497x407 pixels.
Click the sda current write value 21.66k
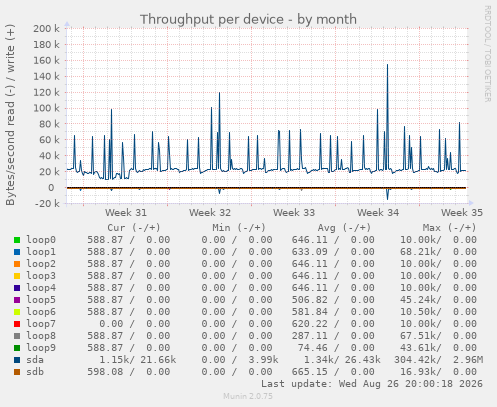click(158, 360)
